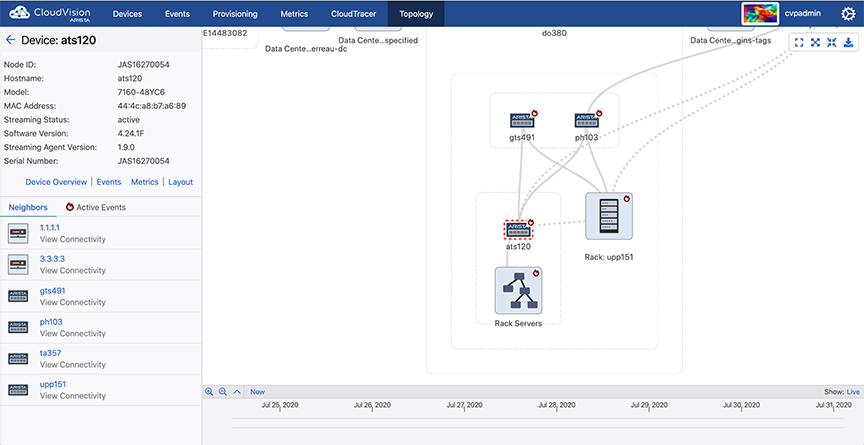Go to Provisioning
864x445 pixels.
[x=235, y=14]
